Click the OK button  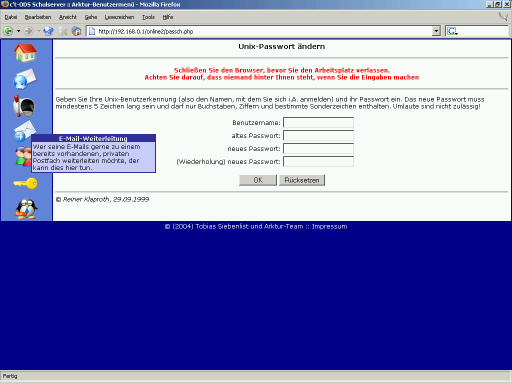[258, 180]
